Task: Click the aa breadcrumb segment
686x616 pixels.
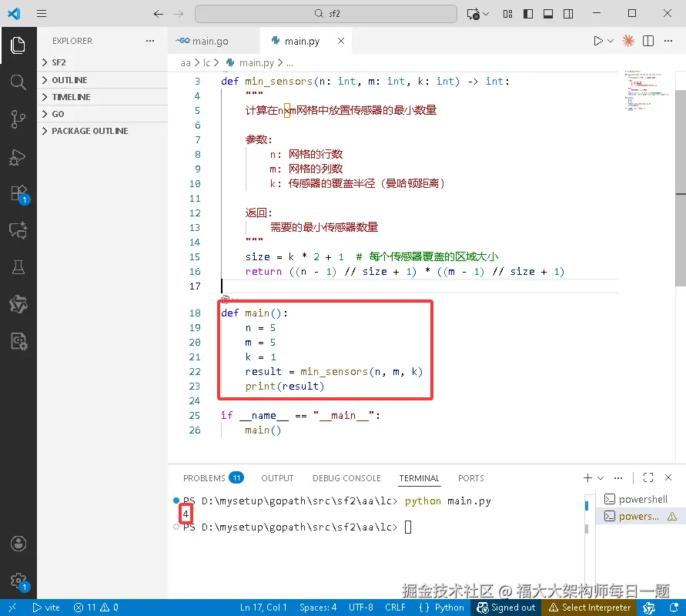Action: pyautogui.click(x=185, y=63)
